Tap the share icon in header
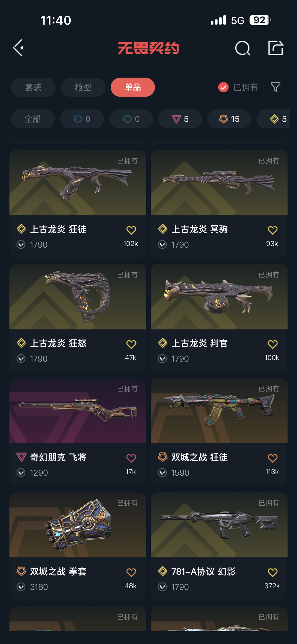The width and height of the screenshot is (297, 644). coord(276,48)
